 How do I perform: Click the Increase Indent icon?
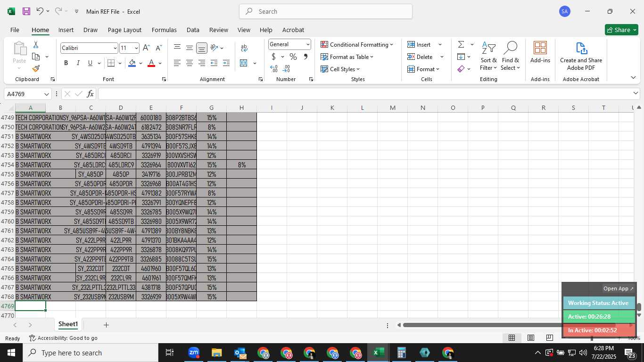(x=226, y=63)
